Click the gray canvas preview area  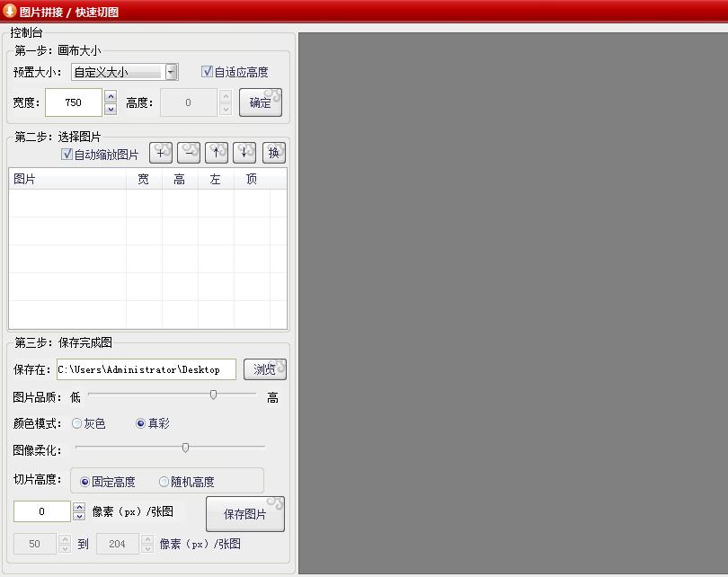coord(513,303)
